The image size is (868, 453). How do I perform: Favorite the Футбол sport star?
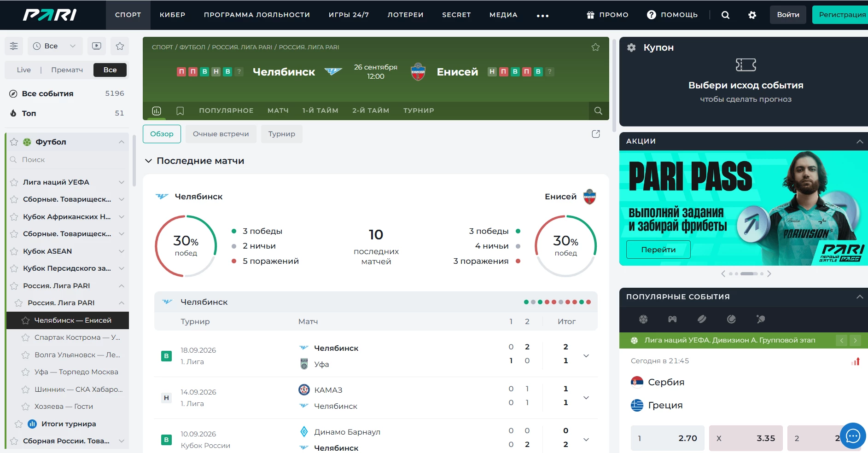(14, 142)
